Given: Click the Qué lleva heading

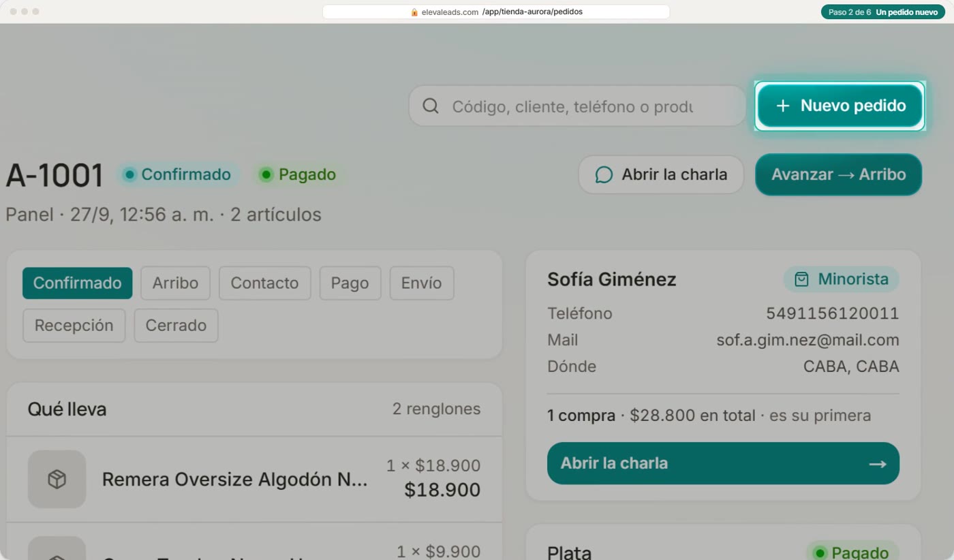Looking at the screenshot, I should click(67, 409).
